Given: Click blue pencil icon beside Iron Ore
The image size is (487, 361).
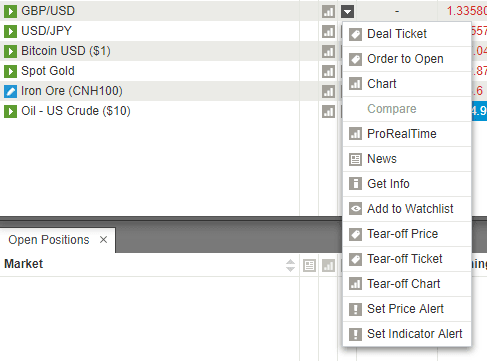Looking at the screenshot, I should coord(10,91).
